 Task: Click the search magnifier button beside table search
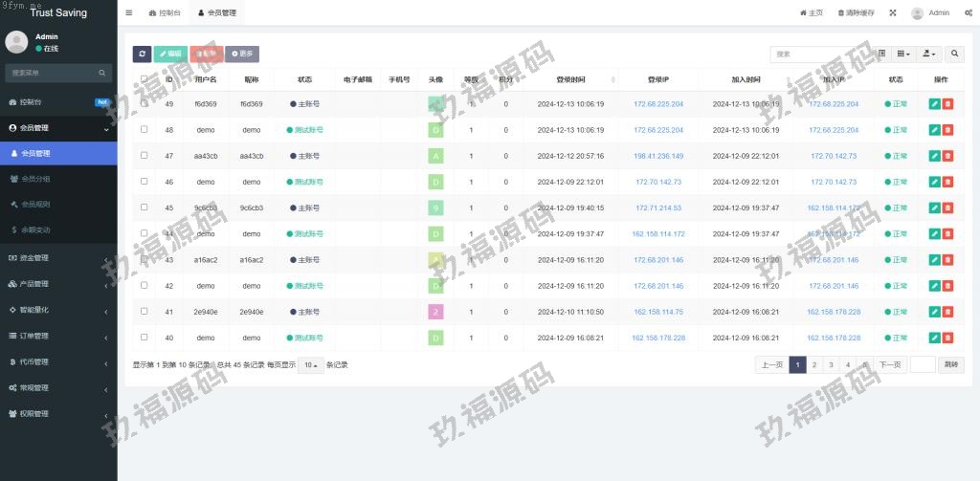(x=954, y=55)
